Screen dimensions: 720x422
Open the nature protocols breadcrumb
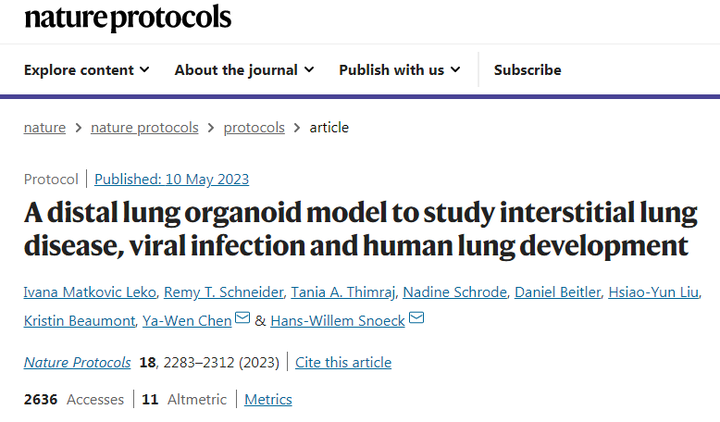coord(144,127)
